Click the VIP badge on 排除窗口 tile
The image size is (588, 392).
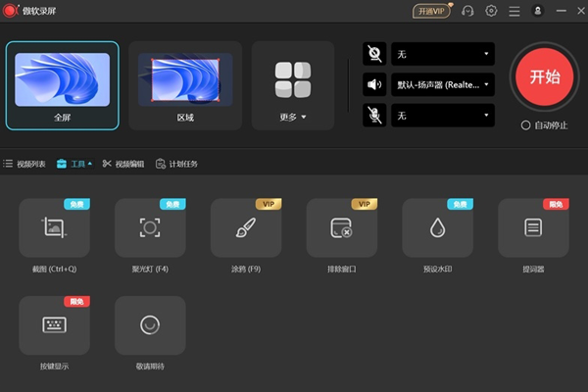click(365, 204)
